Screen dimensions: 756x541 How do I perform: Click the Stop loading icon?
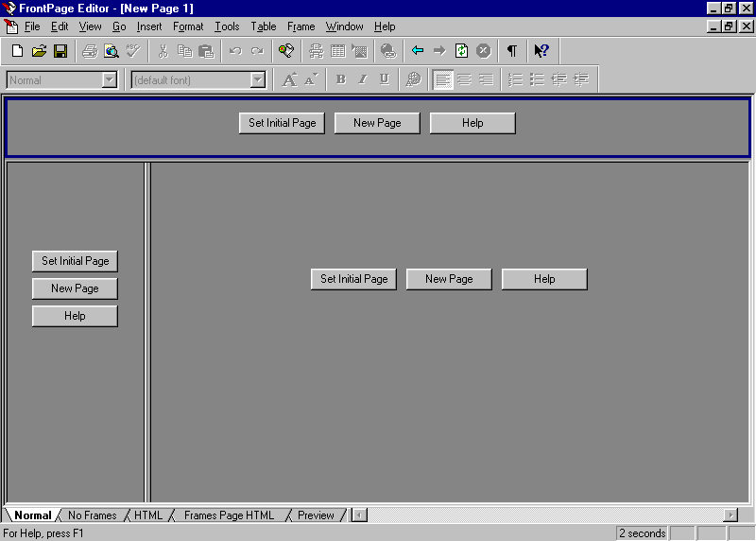point(483,51)
